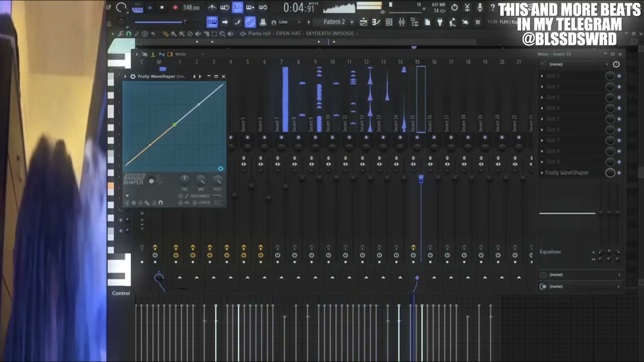Toggle the WaveShaper HQ option
This screenshot has width=644, height=362.
click(x=181, y=202)
